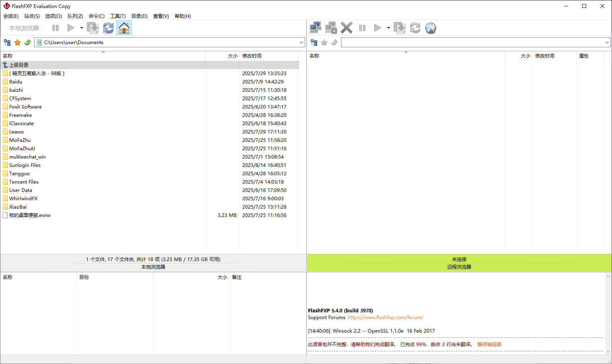Click the 上级目录 parent directory row
This screenshot has height=364, width=612.
[19, 65]
